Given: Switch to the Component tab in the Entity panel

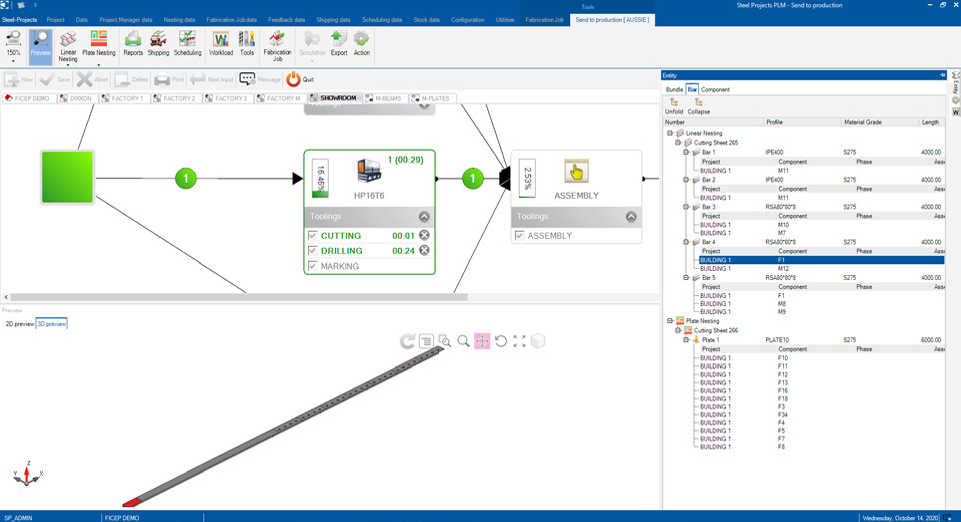Looking at the screenshot, I should point(715,89).
